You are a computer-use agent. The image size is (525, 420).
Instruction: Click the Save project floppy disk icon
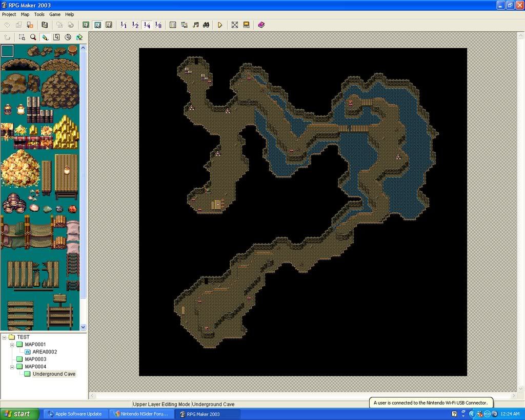point(45,25)
